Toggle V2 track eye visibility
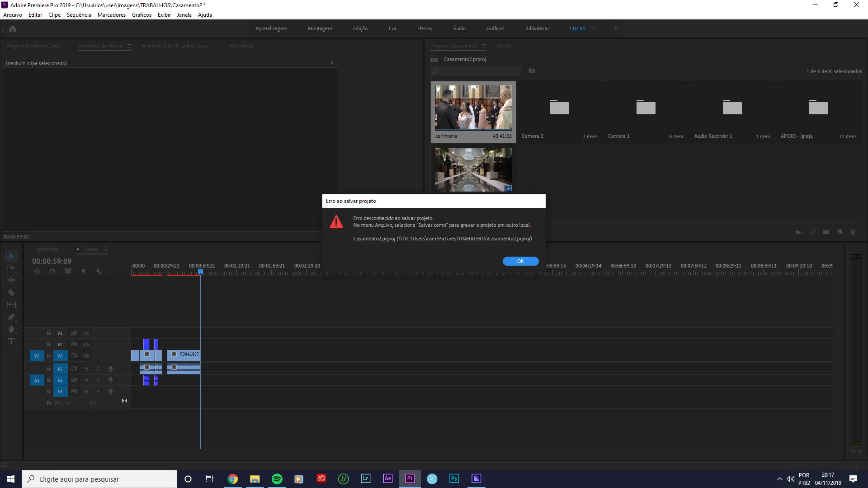The height and width of the screenshot is (488, 868). [x=86, y=344]
